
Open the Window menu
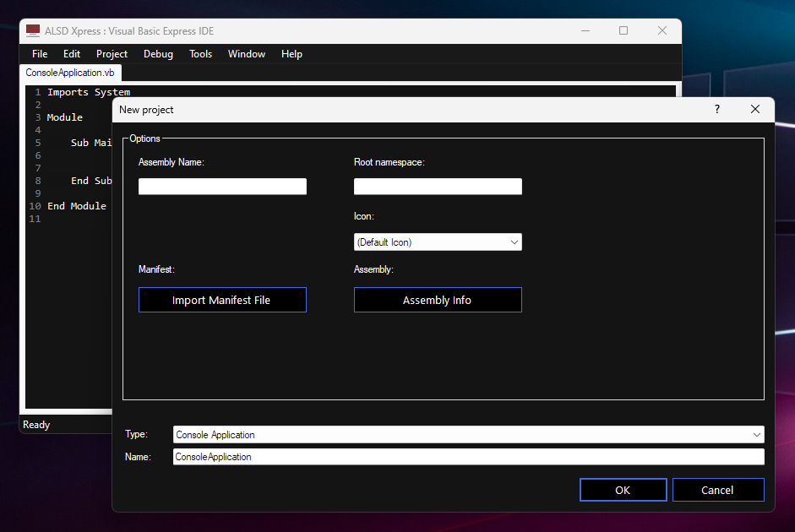247,54
